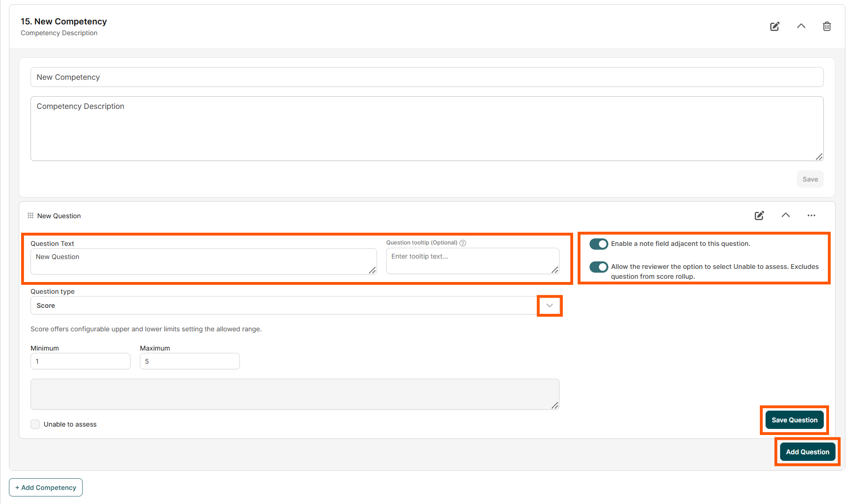Check the Unable to assess checkbox
851x504 pixels.
pos(35,424)
